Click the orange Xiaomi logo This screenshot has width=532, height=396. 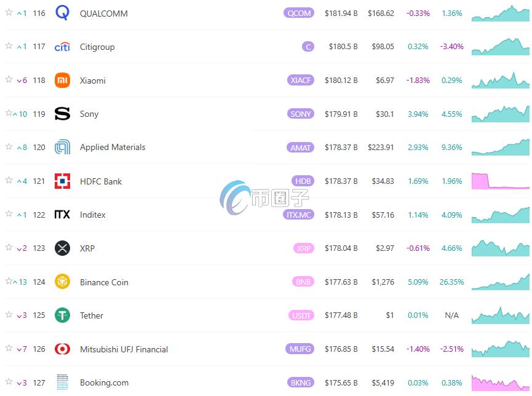click(62, 81)
